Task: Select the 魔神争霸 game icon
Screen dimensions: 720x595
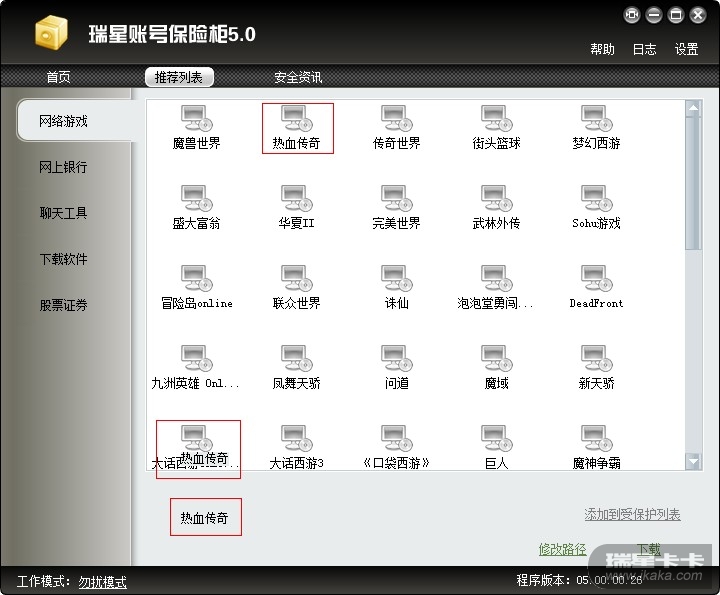Action: (x=596, y=447)
